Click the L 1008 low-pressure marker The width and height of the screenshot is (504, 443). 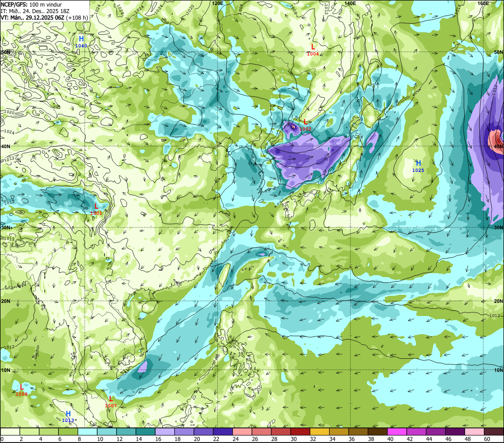[x=22, y=390]
